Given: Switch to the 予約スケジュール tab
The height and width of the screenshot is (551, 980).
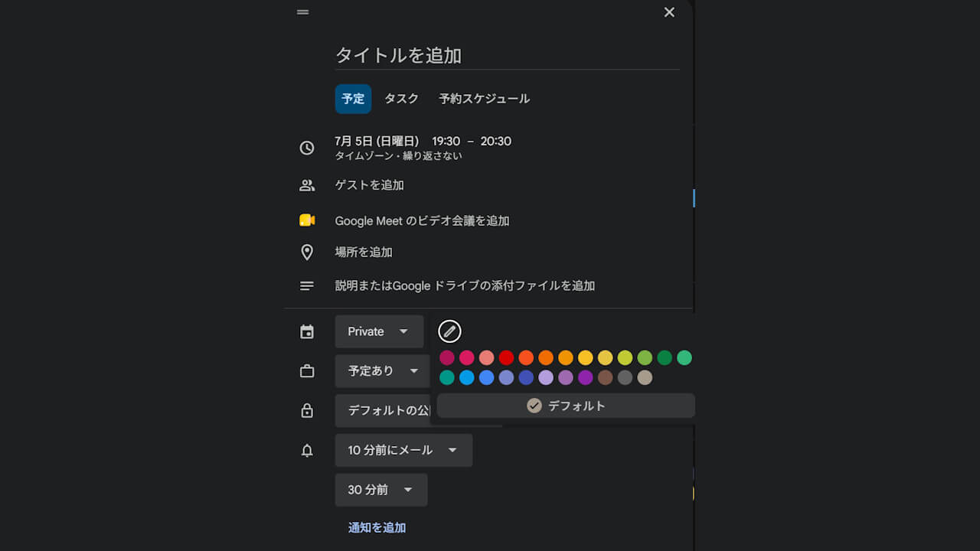Looking at the screenshot, I should tap(484, 99).
